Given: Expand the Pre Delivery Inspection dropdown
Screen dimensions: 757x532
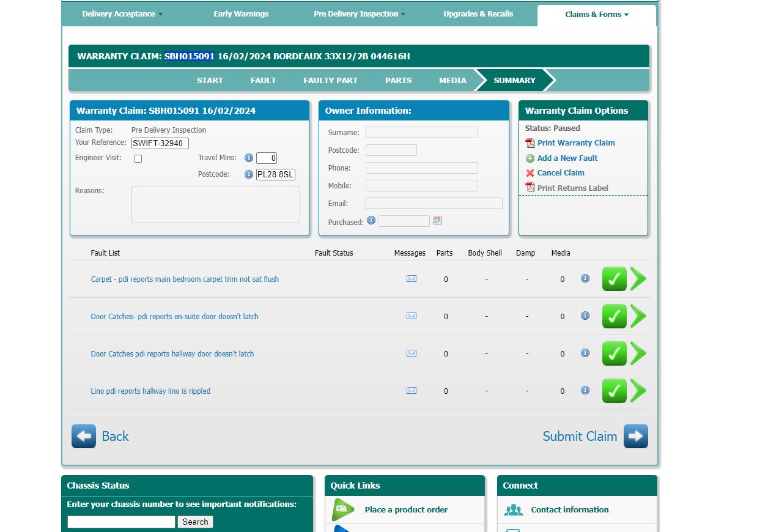Looking at the screenshot, I should point(359,14).
